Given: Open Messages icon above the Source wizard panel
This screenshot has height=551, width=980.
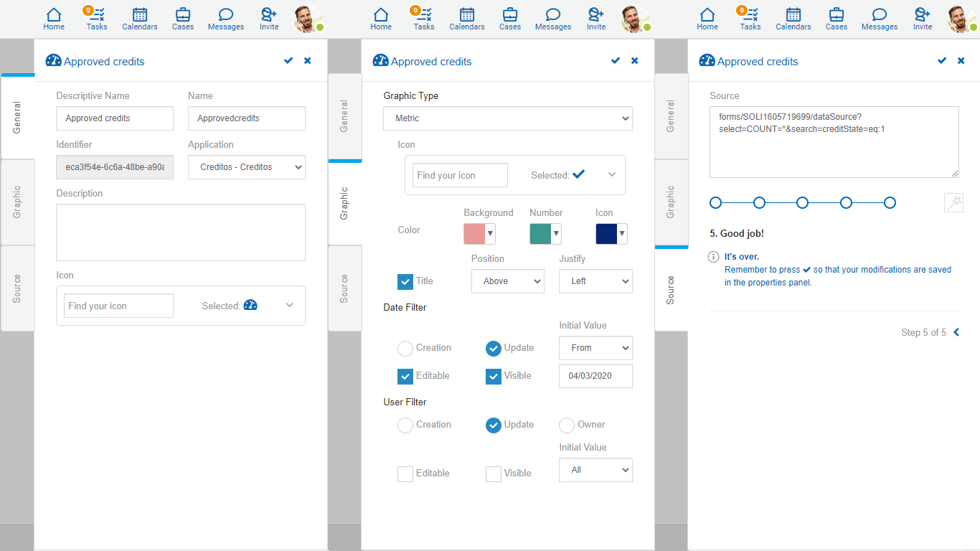Looking at the screenshot, I should [880, 19].
